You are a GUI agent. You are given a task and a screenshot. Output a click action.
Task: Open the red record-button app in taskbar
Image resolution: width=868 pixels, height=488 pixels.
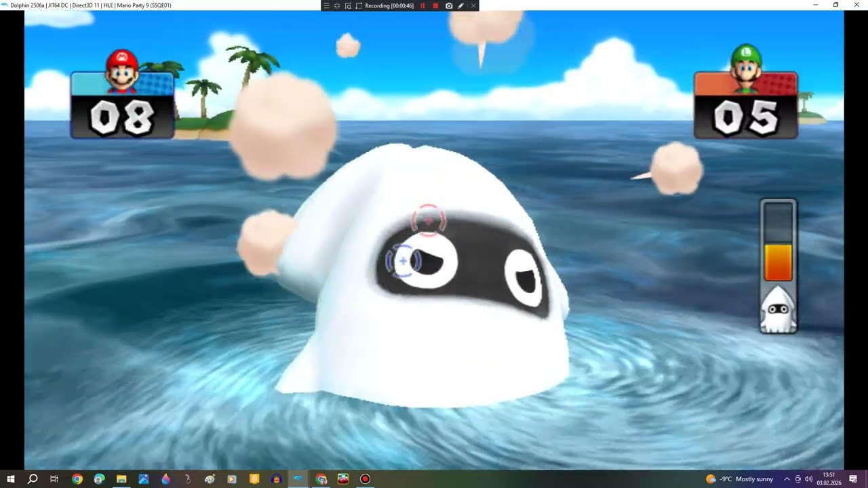point(365,479)
